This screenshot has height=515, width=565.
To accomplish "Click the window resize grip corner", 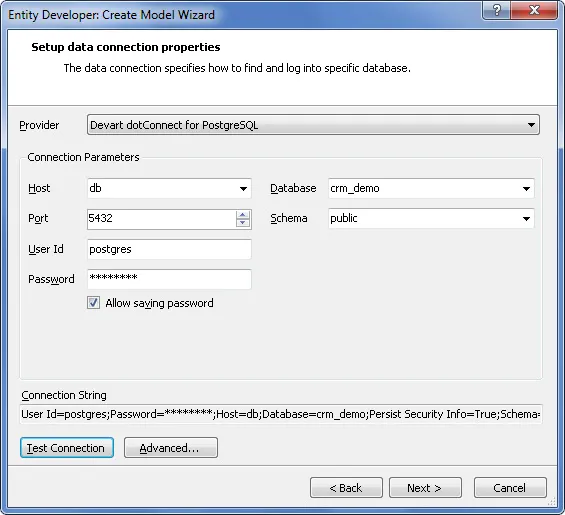I will [x=552, y=502].
